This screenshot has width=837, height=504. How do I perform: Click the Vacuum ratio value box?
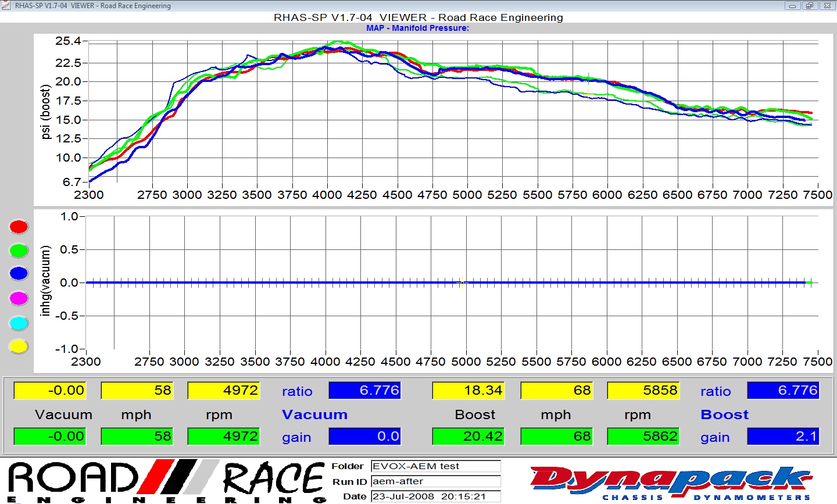coord(365,390)
